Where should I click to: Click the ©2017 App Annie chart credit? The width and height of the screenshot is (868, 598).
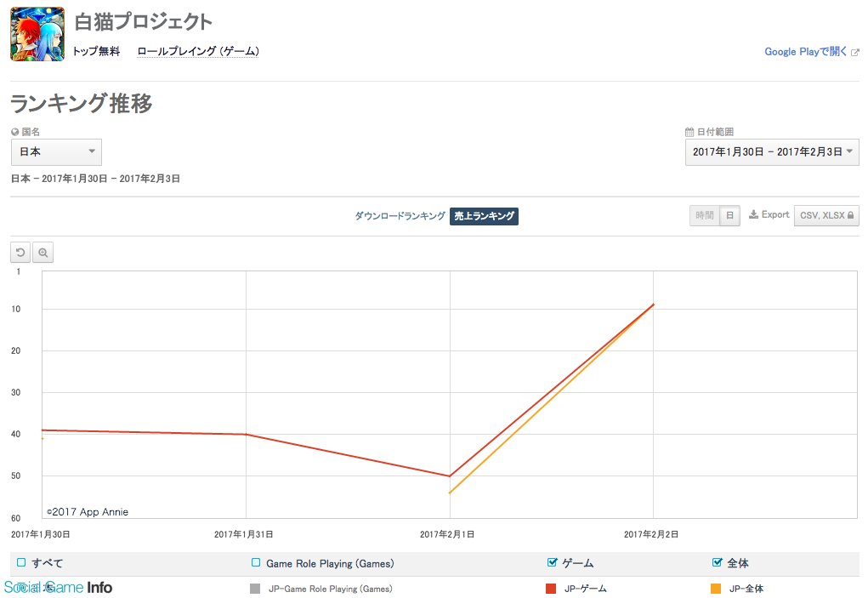[88, 512]
